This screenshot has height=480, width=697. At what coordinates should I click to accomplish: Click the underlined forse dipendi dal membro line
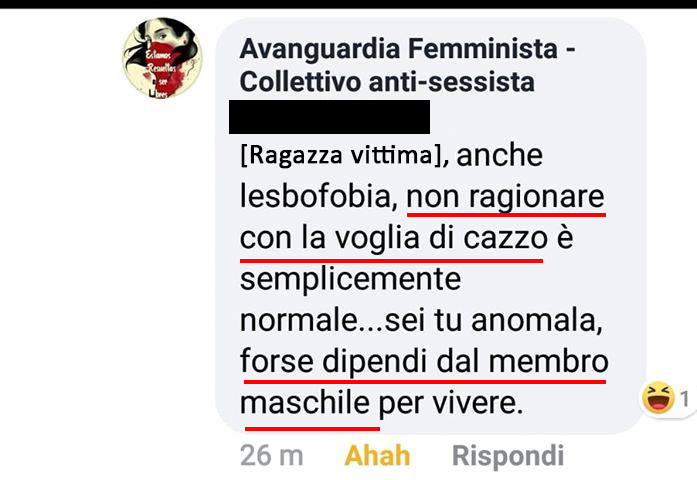click(424, 362)
